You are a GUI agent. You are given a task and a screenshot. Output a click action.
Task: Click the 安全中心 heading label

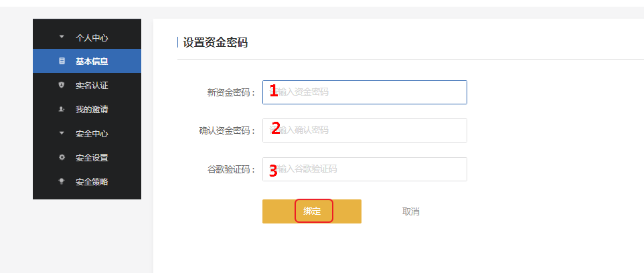click(x=92, y=134)
